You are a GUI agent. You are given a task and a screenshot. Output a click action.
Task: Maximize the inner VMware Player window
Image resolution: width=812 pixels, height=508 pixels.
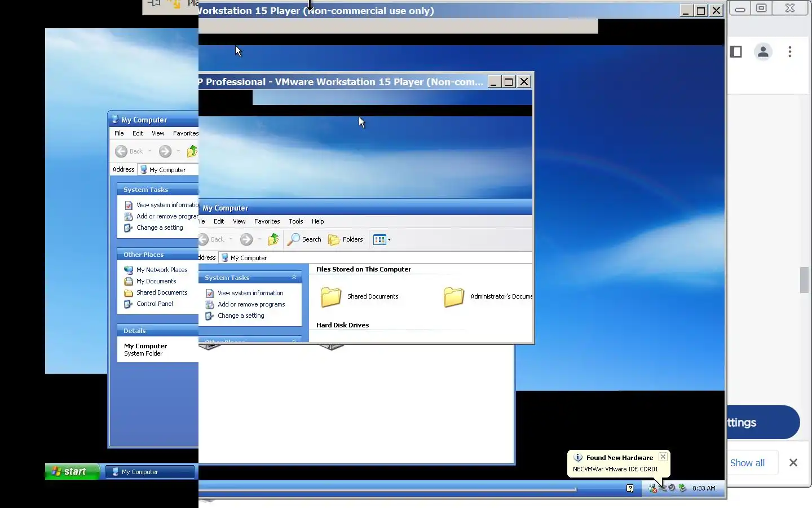tap(509, 82)
